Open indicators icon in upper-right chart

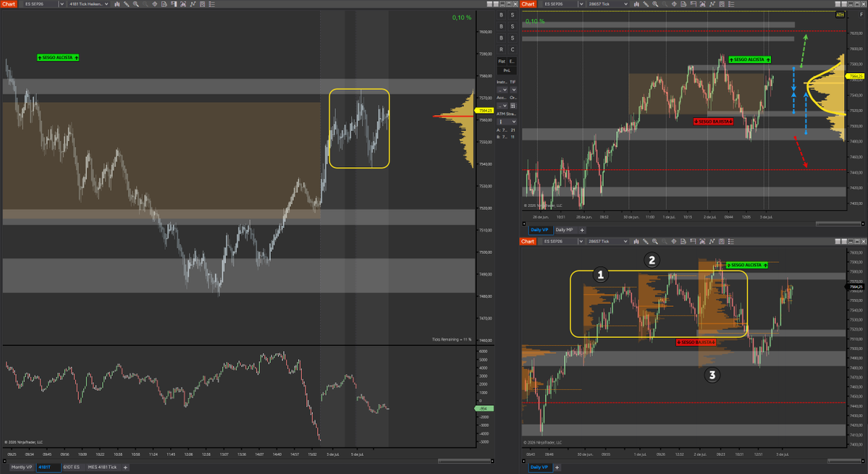tap(702, 4)
